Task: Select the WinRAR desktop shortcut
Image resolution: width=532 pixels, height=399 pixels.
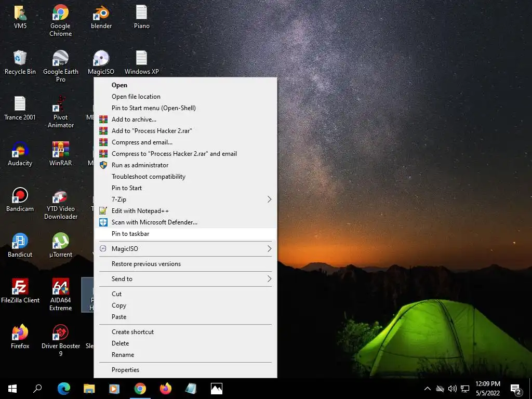Action: tap(60, 154)
